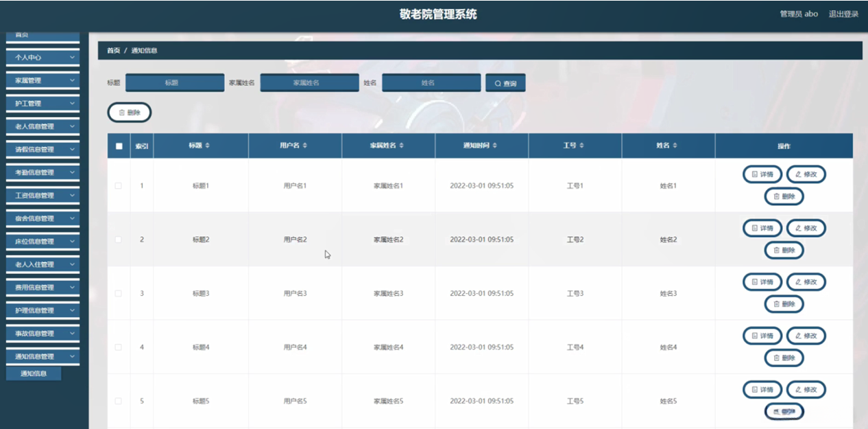The image size is (868, 429).
Task: Click the cell 姓名4
Action: point(668,347)
